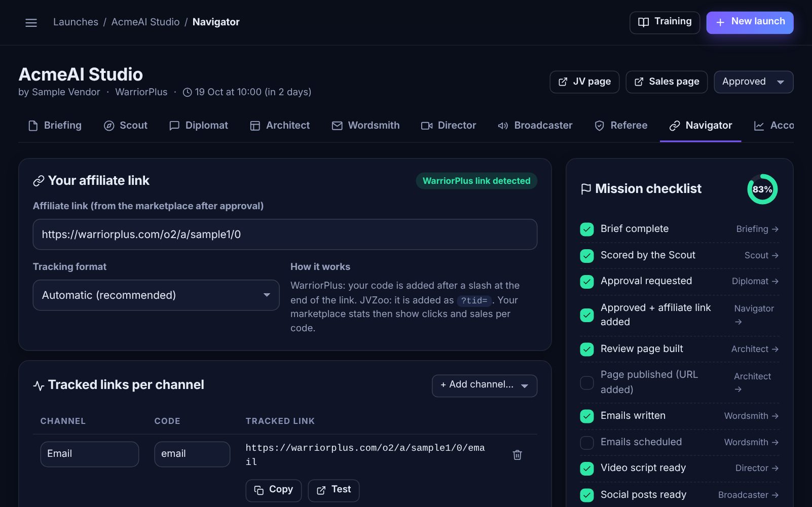Switch to the Briefing tab
Screen dimensions: 812x507
tap(55, 126)
